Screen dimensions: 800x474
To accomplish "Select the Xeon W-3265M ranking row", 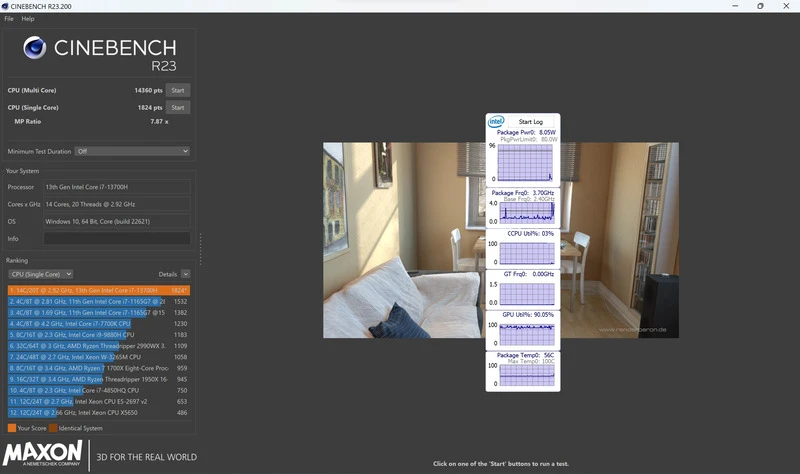I will pyautogui.click(x=98, y=357).
